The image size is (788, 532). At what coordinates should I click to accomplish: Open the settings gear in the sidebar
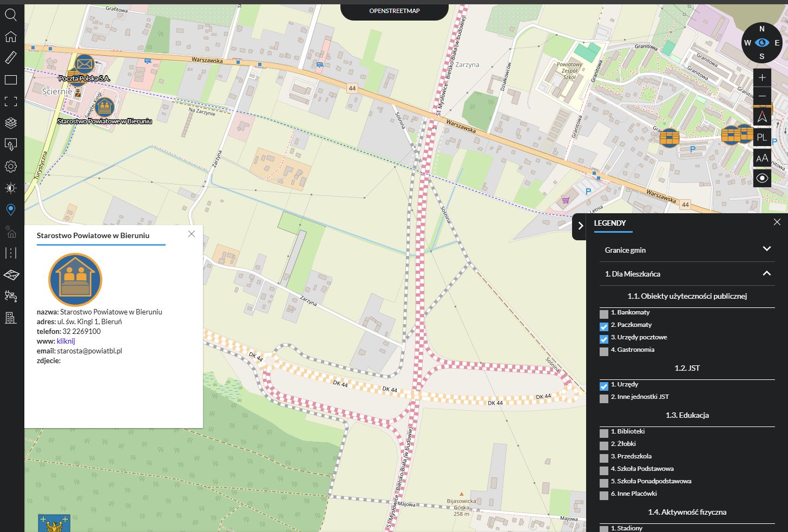pos(11,167)
